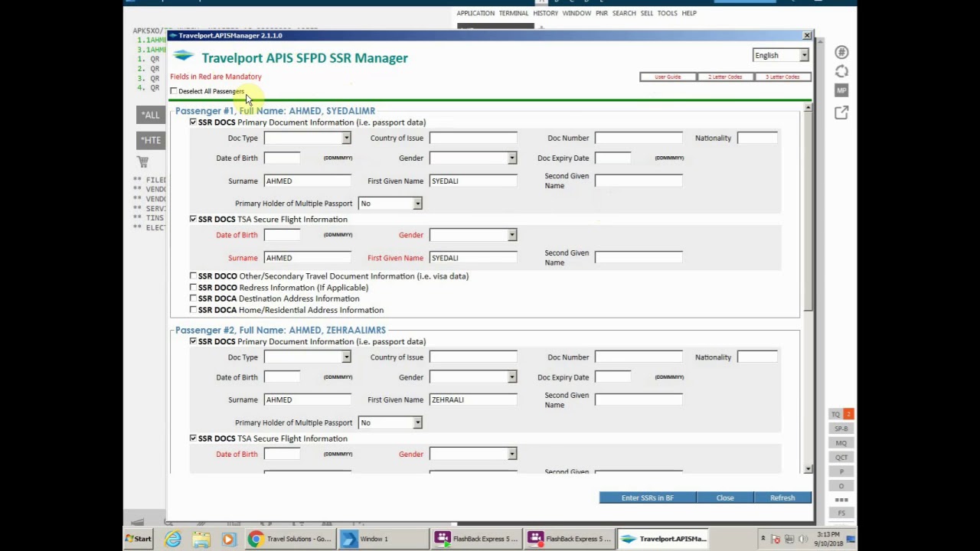
Task: Click the pop-out window icon in sidebar
Action: (841, 112)
